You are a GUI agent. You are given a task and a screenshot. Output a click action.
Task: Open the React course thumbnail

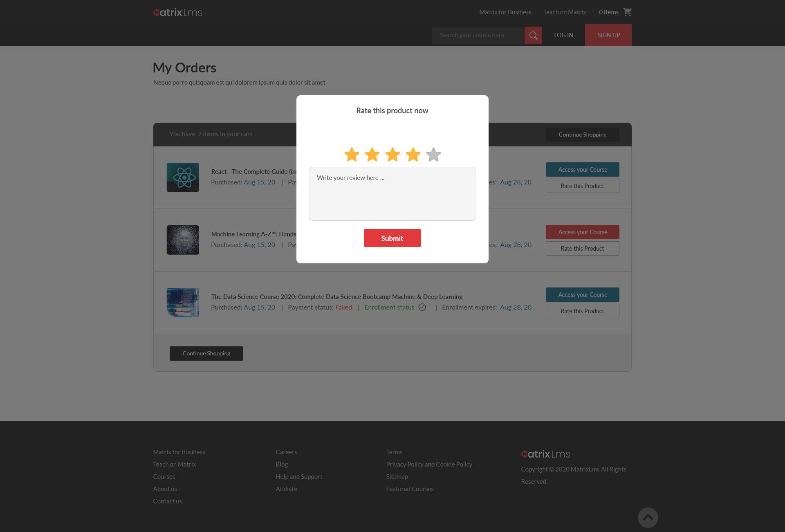click(183, 177)
